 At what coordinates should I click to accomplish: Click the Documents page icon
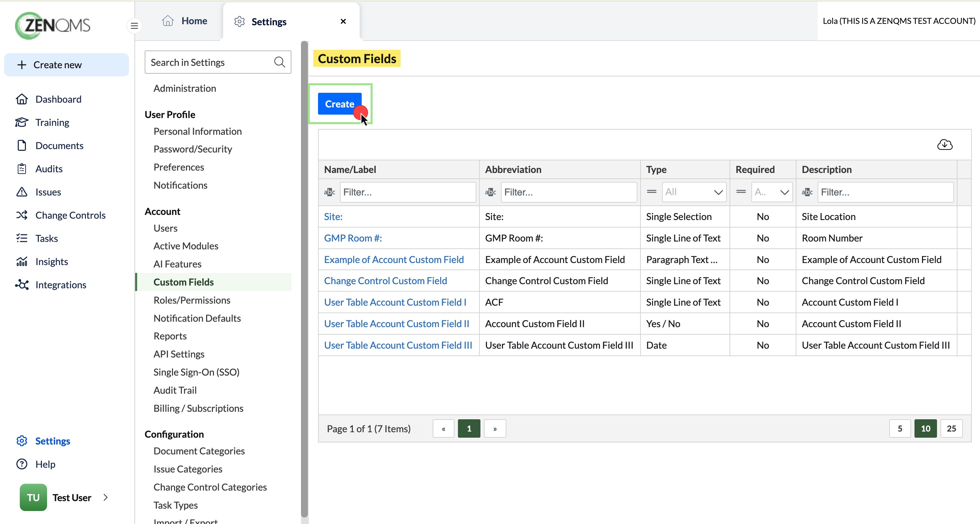pos(22,146)
